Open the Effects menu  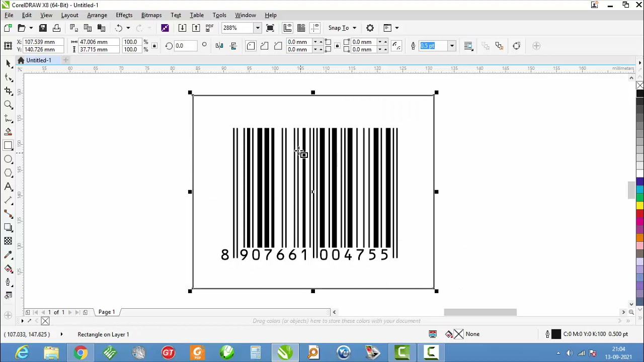point(124,15)
